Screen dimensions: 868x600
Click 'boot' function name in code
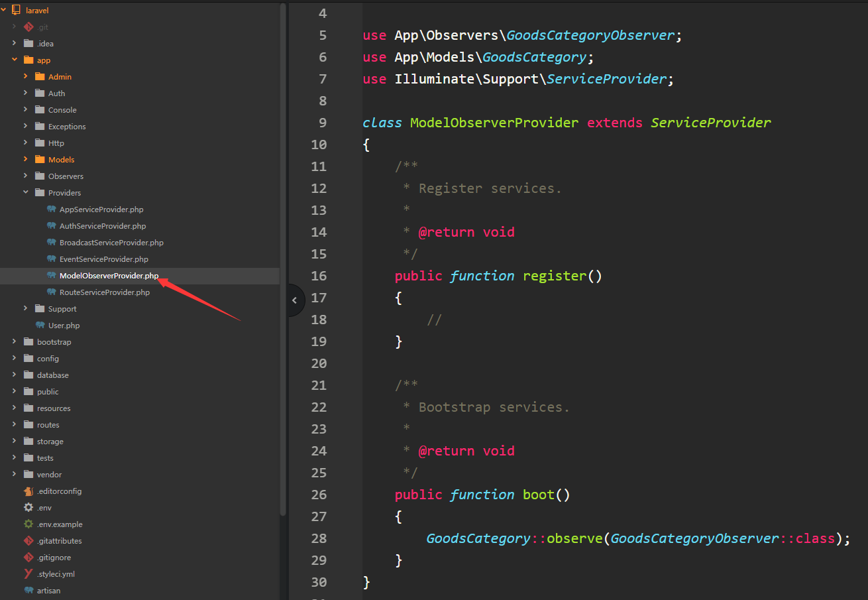(539, 495)
